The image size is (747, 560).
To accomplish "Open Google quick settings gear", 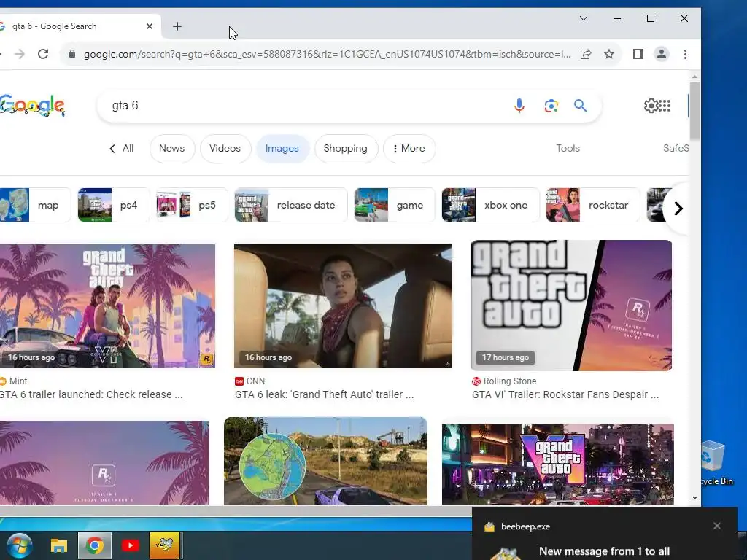I will 650,105.
